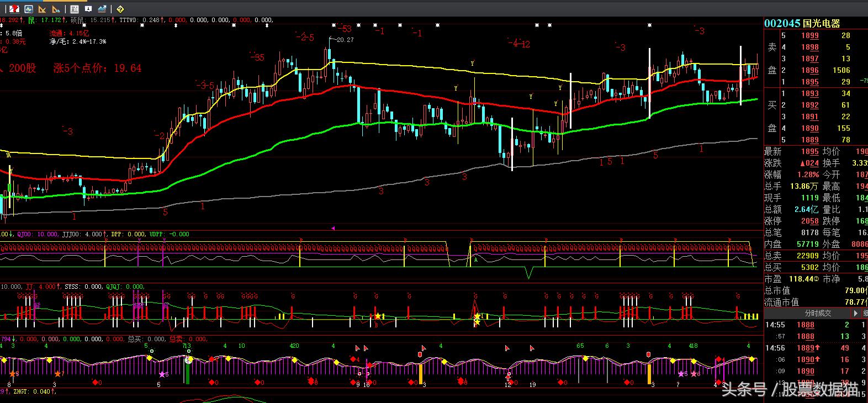868x403 pixels.
Task: Select the first triangle ruler drawing tool
Action: coord(42,9)
